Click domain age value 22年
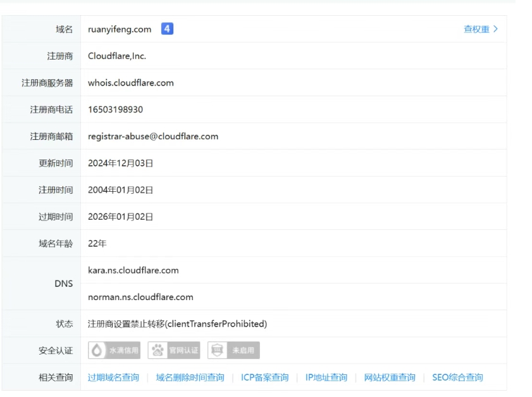Screen dimensions: 532x397 point(97,244)
